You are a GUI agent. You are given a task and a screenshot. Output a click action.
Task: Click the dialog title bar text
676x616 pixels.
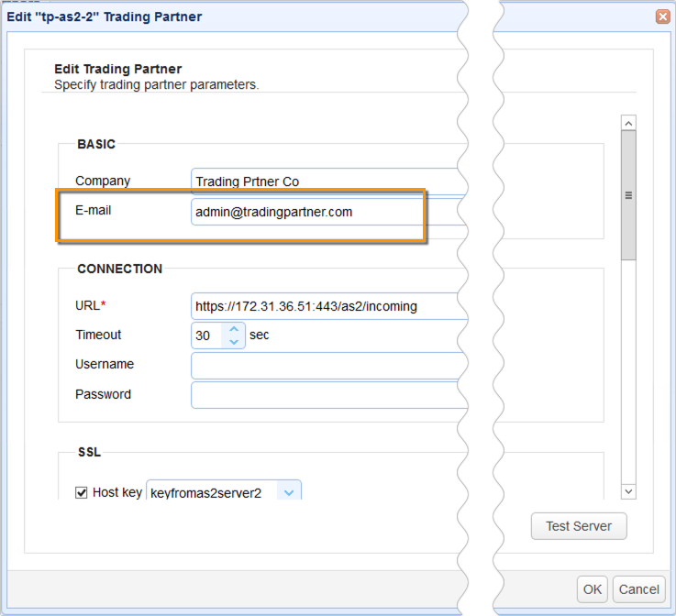tap(105, 16)
